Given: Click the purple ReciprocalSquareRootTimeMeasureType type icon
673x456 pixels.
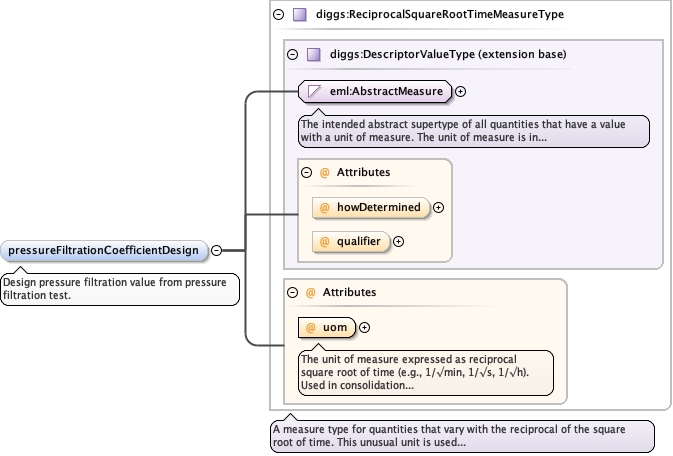Looking at the screenshot, I should [x=299, y=15].
